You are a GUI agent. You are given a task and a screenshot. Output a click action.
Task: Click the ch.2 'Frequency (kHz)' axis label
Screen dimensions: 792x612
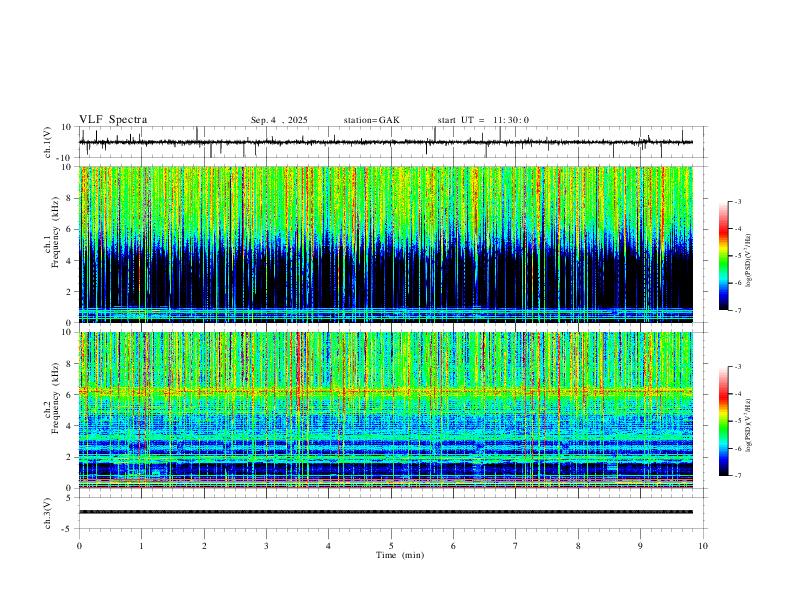pyautogui.click(x=55, y=398)
